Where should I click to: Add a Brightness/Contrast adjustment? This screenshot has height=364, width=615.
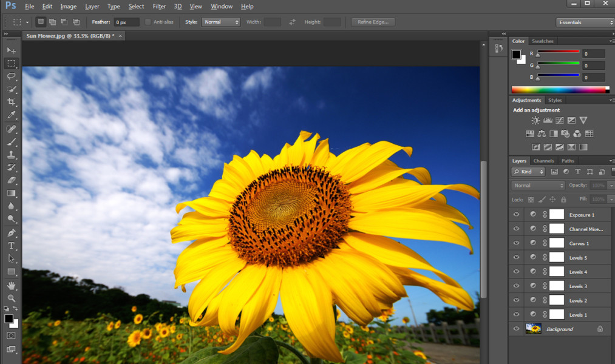[x=535, y=121]
